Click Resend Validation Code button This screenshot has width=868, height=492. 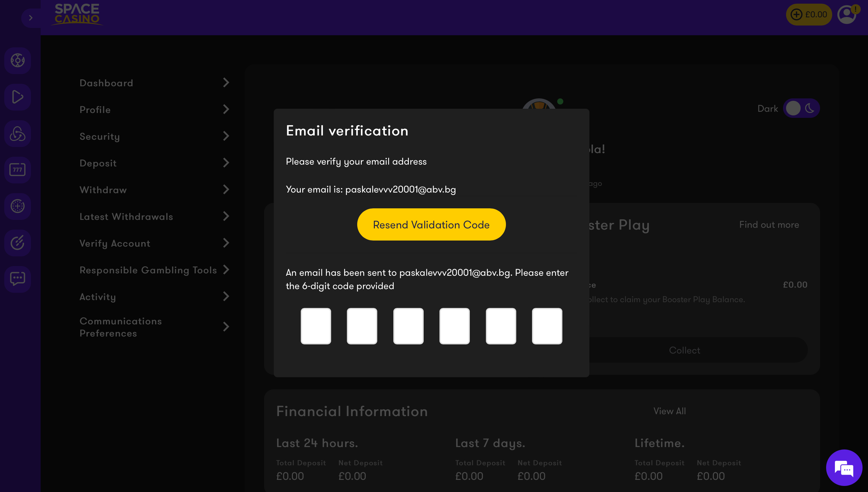(x=432, y=224)
